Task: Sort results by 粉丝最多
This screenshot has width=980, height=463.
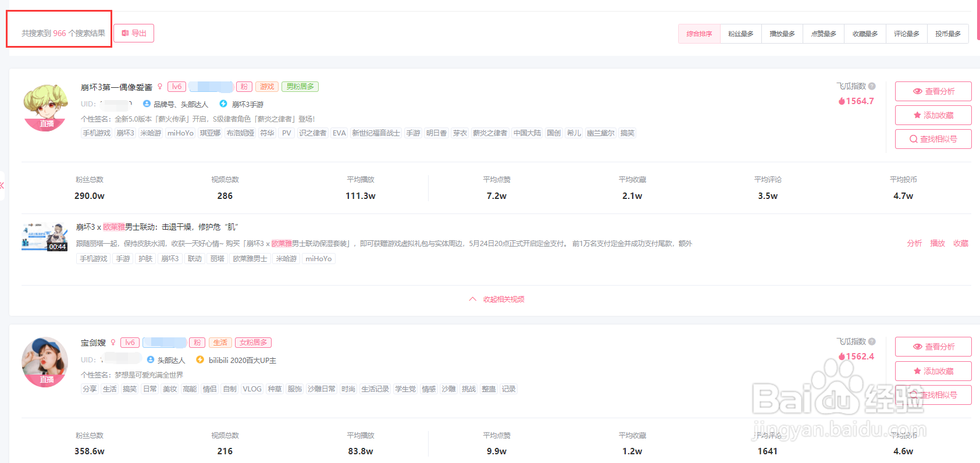Action: click(x=741, y=34)
